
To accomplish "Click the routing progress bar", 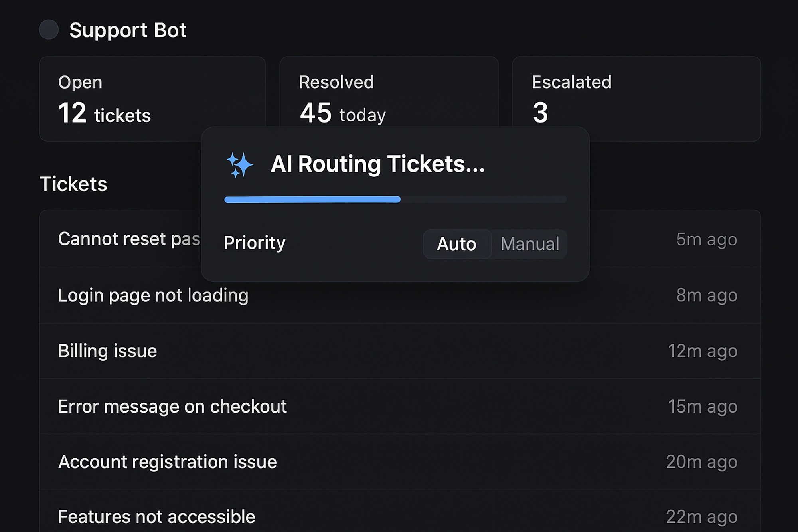I will coord(395,199).
